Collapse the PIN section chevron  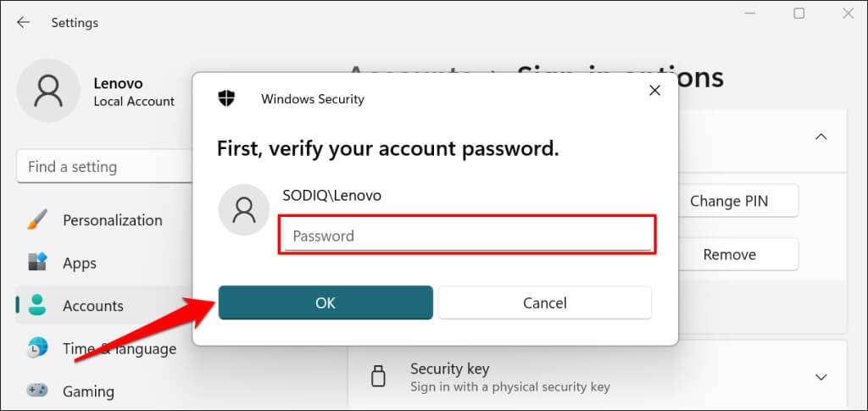coord(821,136)
